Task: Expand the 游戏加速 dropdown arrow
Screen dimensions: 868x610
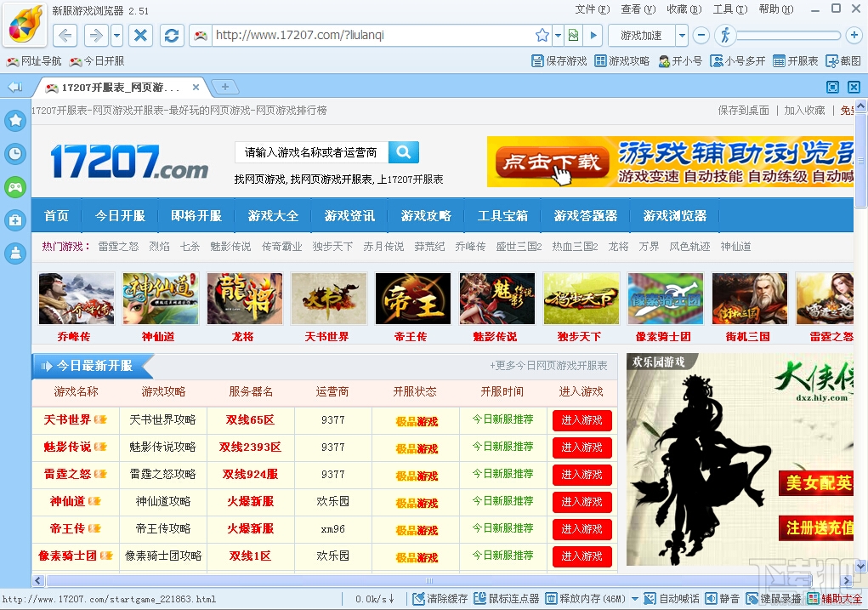Action: (x=682, y=36)
